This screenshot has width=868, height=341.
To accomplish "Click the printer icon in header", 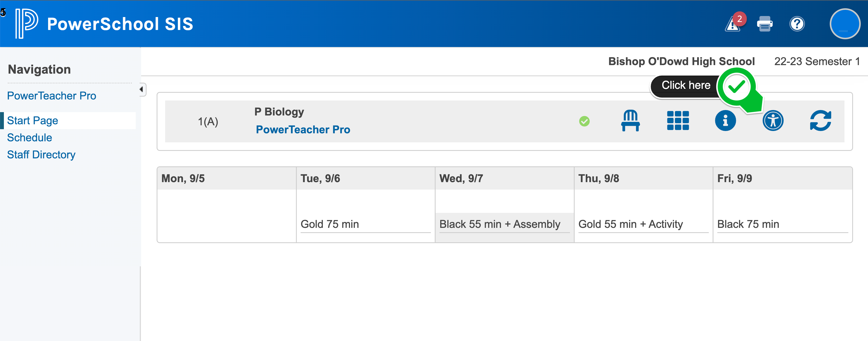I will coord(765,24).
